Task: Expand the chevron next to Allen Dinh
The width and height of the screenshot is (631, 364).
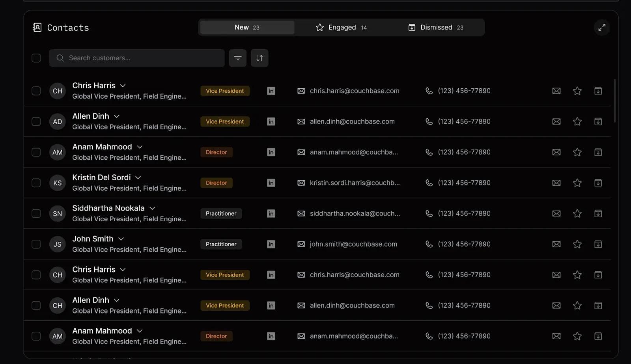Action: tap(117, 116)
